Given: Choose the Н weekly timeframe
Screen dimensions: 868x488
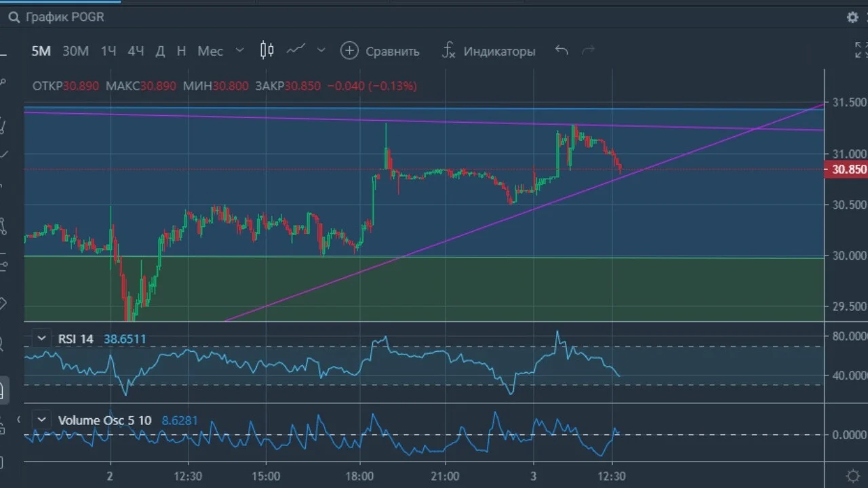Looking at the screenshot, I should (181, 51).
